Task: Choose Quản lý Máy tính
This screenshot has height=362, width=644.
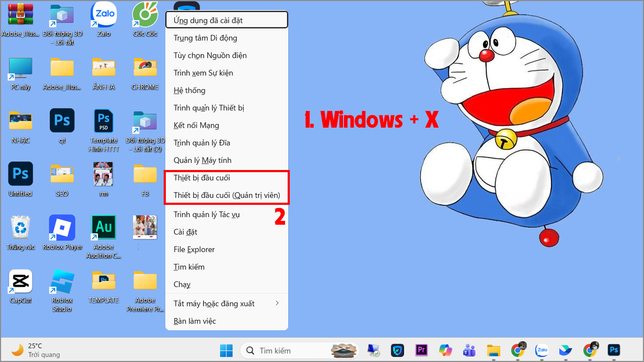Action: [226, 160]
